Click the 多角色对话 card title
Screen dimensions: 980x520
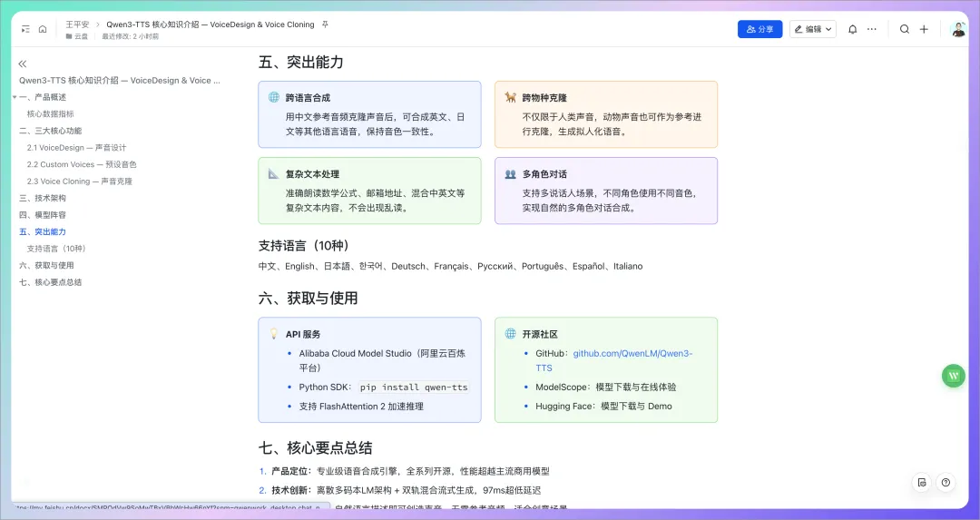tap(544, 173)
